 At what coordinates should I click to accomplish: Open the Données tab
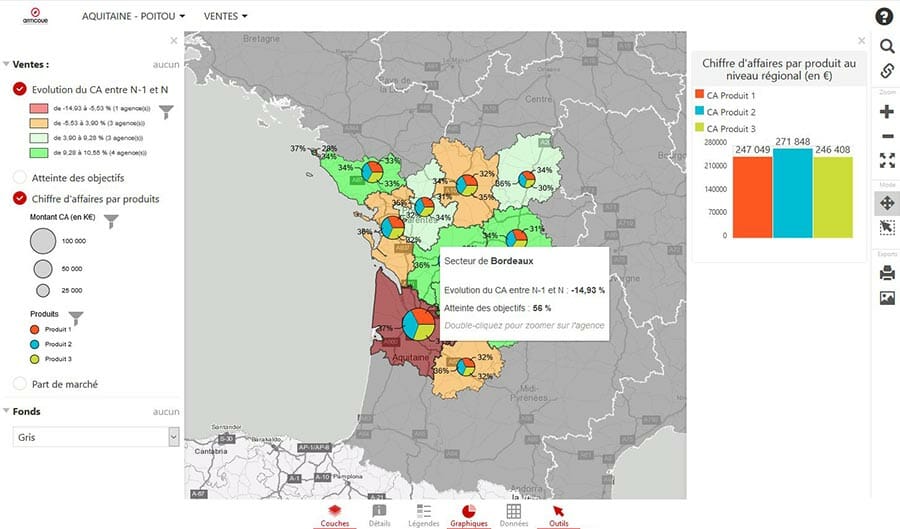point(513,515)
